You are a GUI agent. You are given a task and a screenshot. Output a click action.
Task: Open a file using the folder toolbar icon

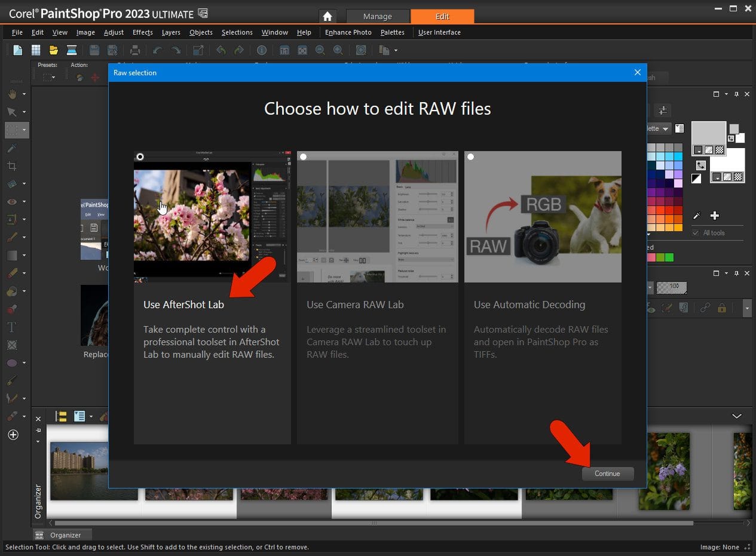pyautogui.click(x=53, y=50)
